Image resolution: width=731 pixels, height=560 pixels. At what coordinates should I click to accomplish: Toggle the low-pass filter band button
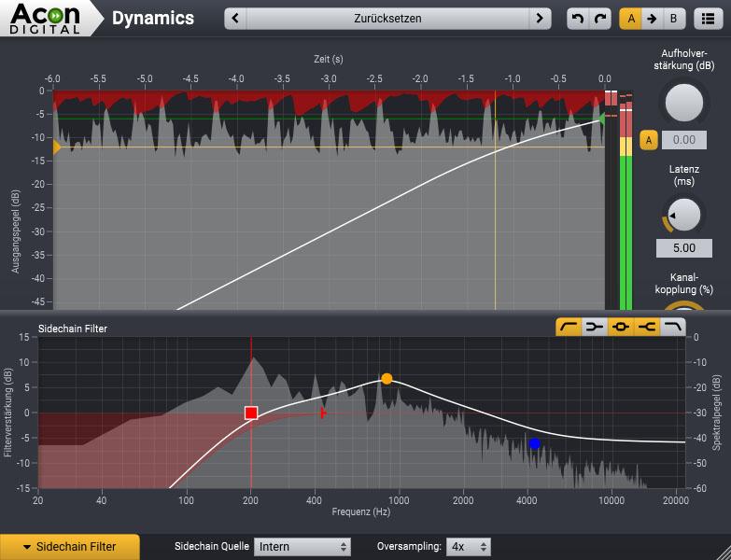tap(672, 327)
